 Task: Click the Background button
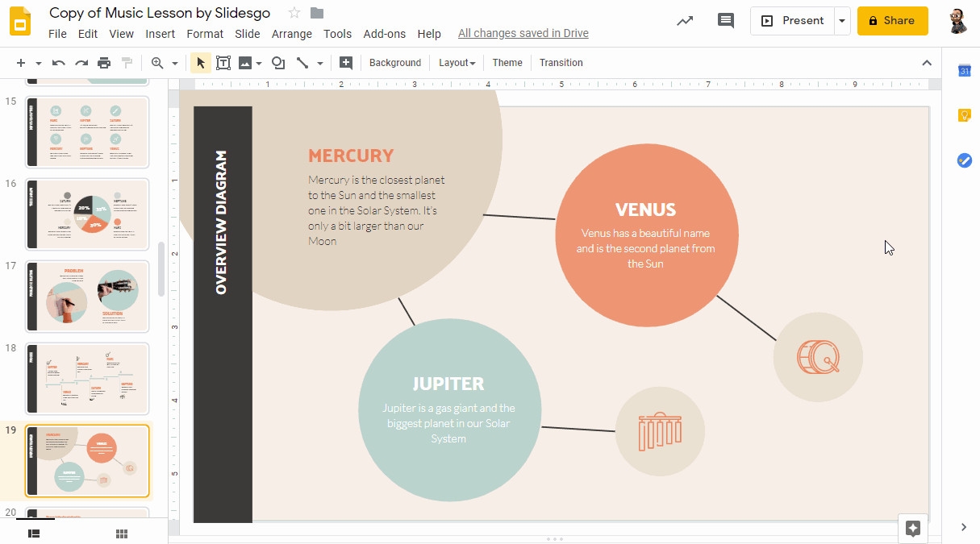pos(395,63)
